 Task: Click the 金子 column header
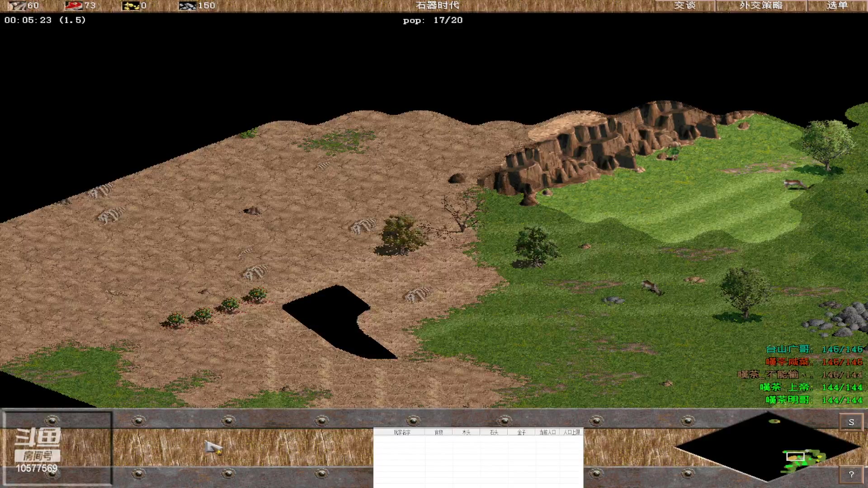(x=521, y=432)
